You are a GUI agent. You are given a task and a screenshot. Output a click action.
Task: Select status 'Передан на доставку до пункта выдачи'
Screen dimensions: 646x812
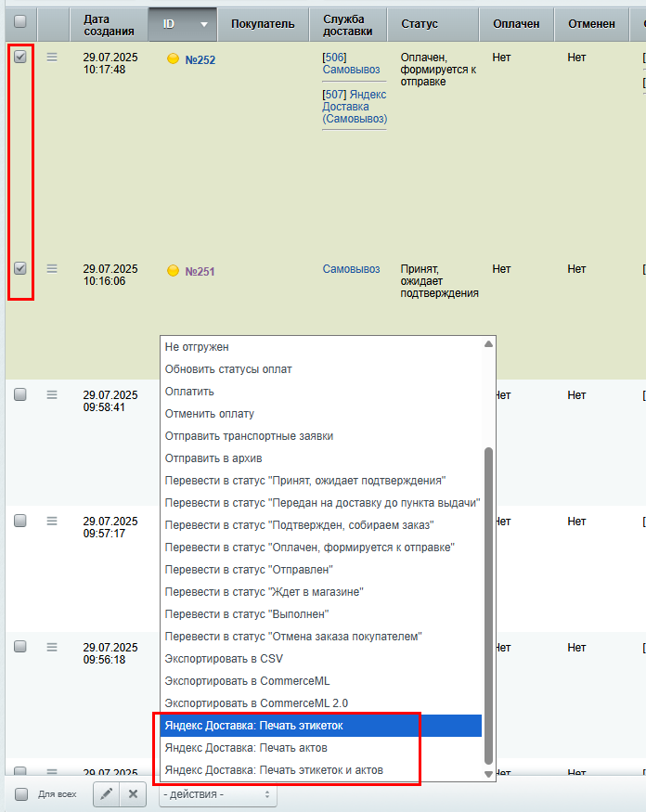coord(320,503)
